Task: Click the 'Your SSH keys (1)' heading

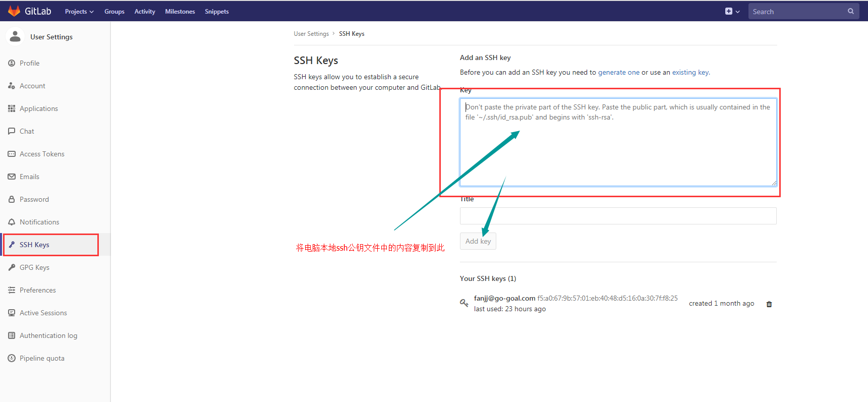Action: pyautogui.click(x=488, y=278)
